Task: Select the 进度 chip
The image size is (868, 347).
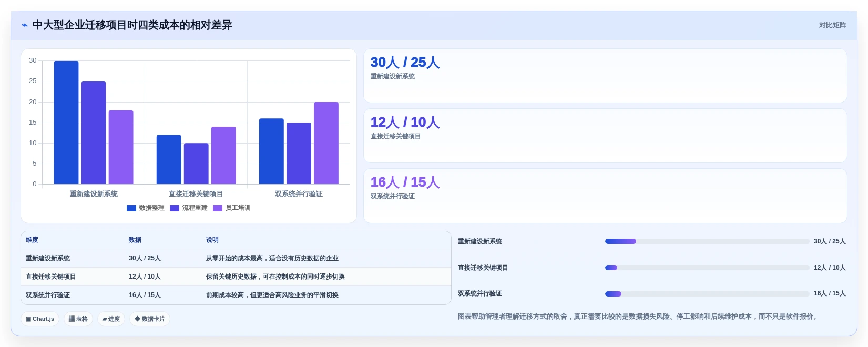Action: tap(111, 319)
